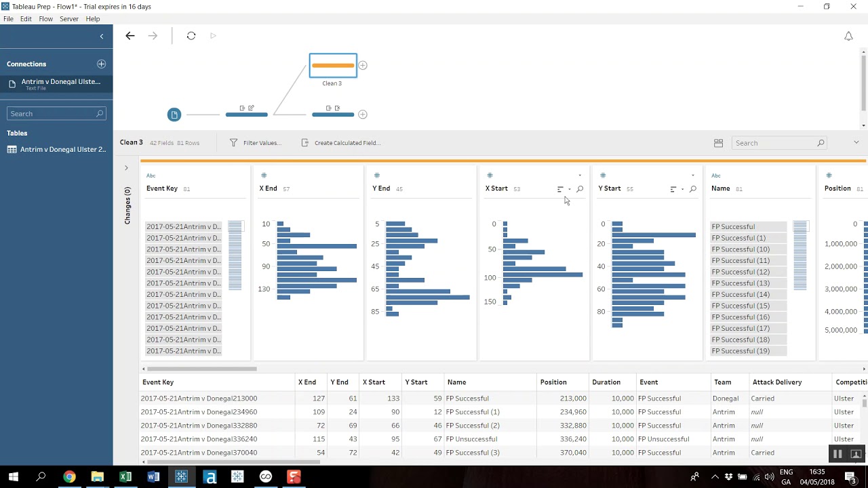Change Name field data type icon

point(716,176)
